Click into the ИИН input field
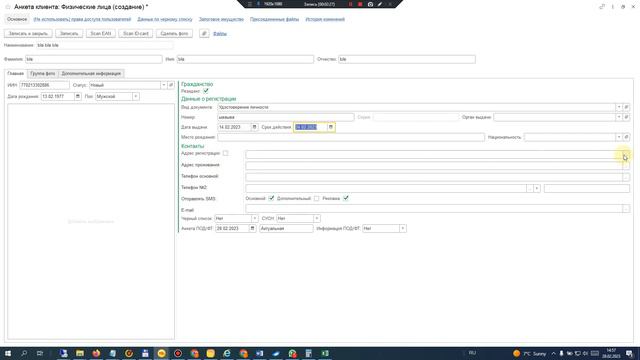Viewport: 640px width, 360px height. tap(44, 85)
